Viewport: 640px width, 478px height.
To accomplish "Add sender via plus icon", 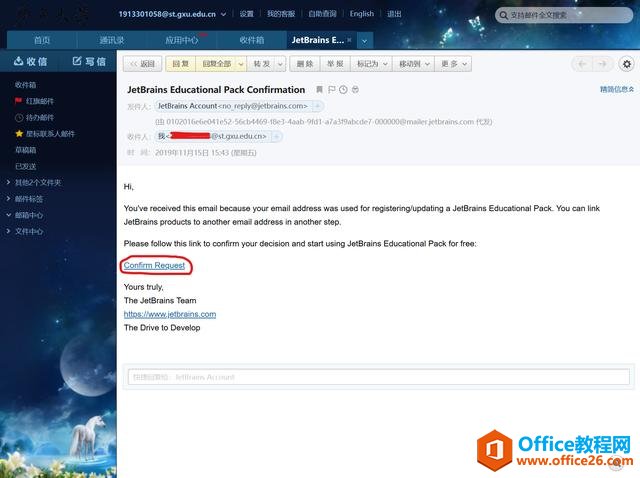I will [x=318, y=106].
